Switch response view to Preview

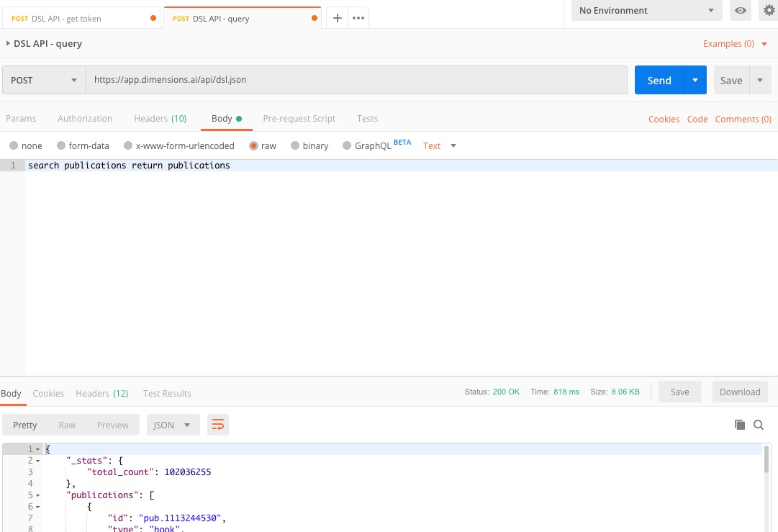click(x=112, y=425)
